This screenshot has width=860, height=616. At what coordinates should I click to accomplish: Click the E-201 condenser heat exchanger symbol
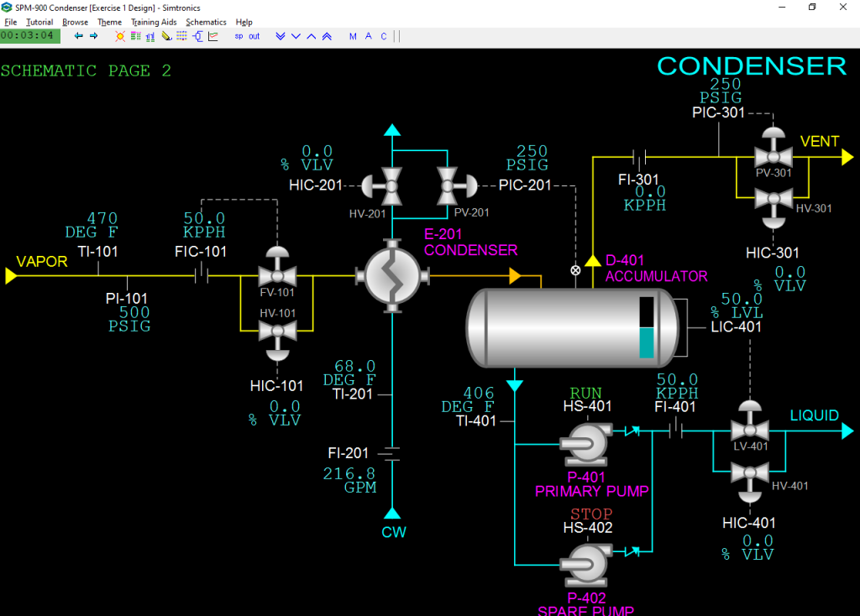(x=393, y=276)
